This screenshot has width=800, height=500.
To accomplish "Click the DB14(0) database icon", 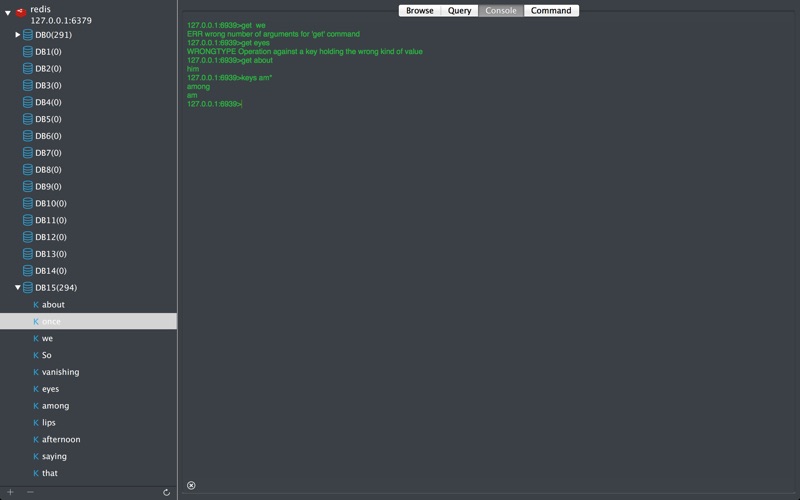I will pos(28,271).
